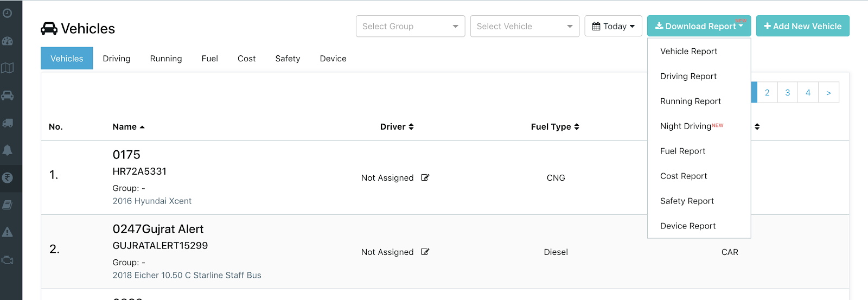Open the Select Vehicle dropdown
The width and height of the screenshot is (868, 300).
[525, 26]
